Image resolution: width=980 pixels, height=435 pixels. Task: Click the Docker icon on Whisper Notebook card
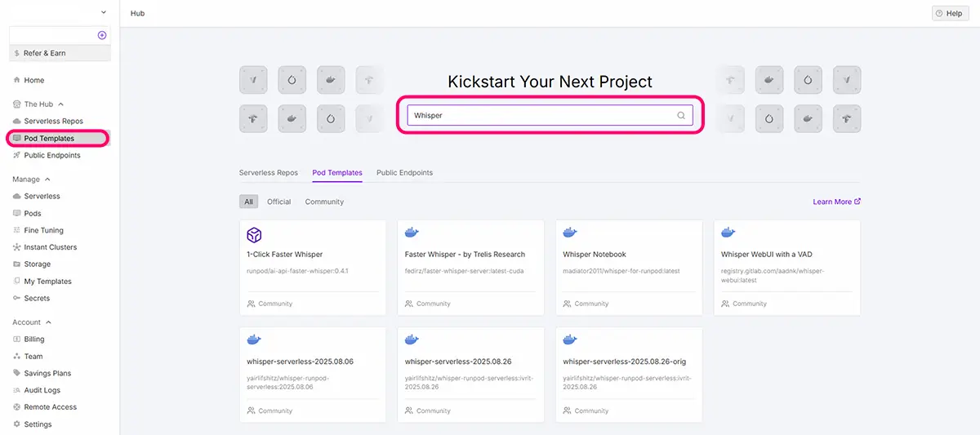(570, 233)
